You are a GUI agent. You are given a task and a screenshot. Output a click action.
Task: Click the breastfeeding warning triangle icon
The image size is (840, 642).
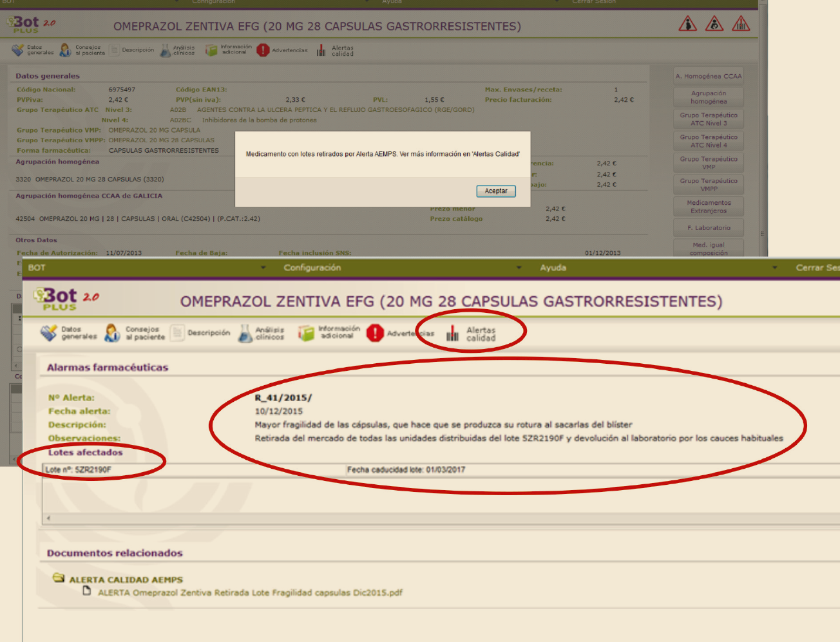pyautogui.click(x=714, y=24)
